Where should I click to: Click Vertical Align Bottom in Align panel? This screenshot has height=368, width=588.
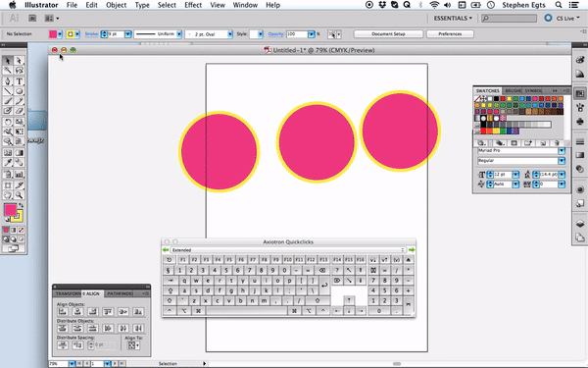[138, 312]
